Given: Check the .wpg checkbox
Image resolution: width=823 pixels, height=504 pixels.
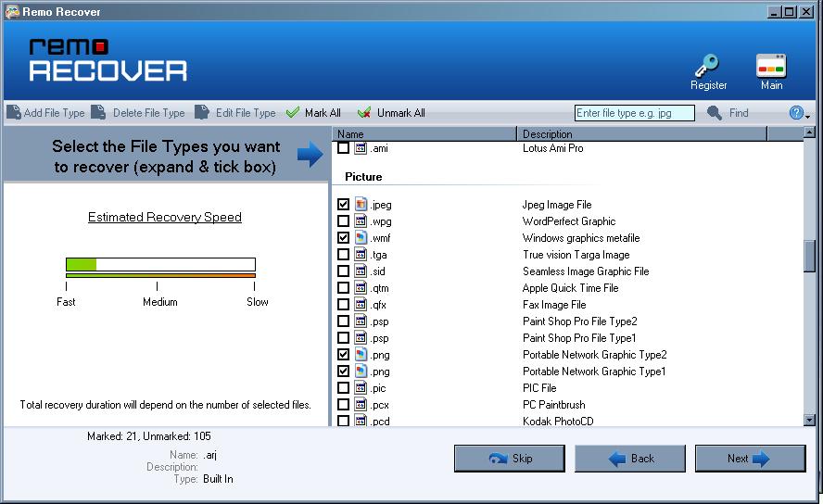Looking at the screenshot, I should pyautogui.click(x=343, y=220).
